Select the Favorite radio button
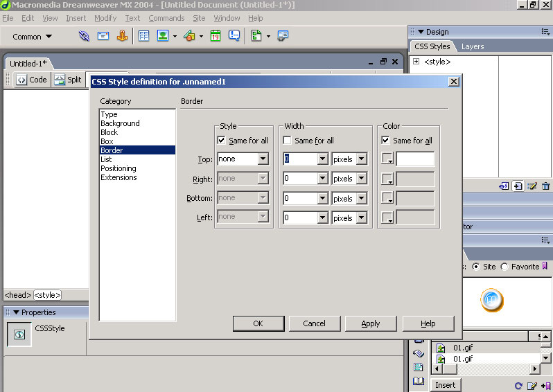This screenshot has width=553, height=392. 504,267
